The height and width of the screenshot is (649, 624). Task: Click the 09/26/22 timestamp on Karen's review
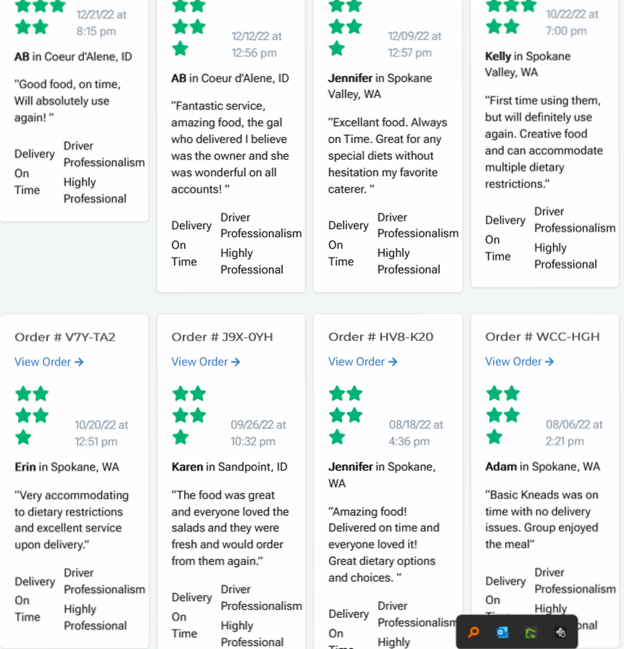253,433
